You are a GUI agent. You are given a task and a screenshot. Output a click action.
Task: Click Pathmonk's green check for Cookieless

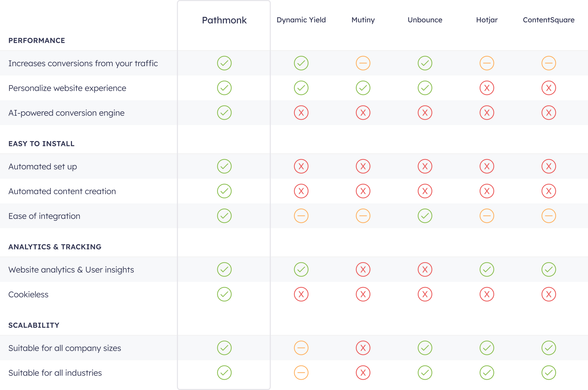point(224,294)
